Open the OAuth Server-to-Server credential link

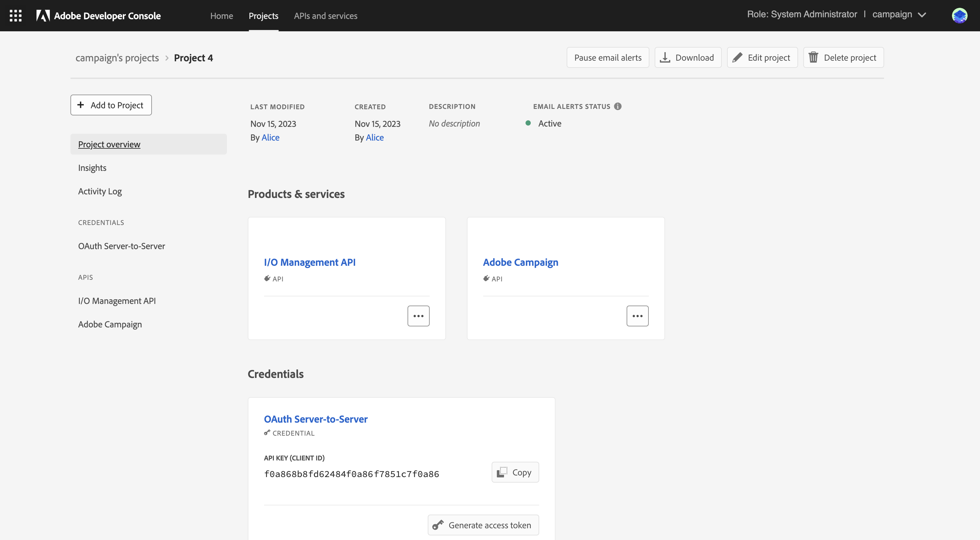(315, 419)
